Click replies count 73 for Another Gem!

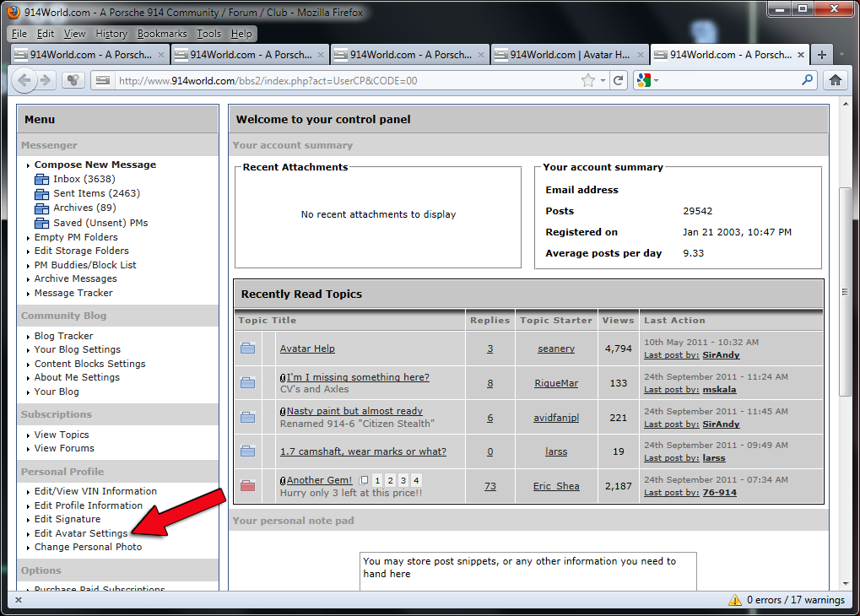pos(489,486)
